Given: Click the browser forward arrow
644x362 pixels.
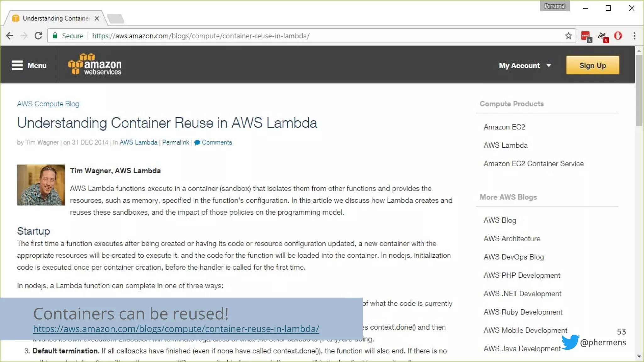Looking at the screenshot, I should coord(24,36).
